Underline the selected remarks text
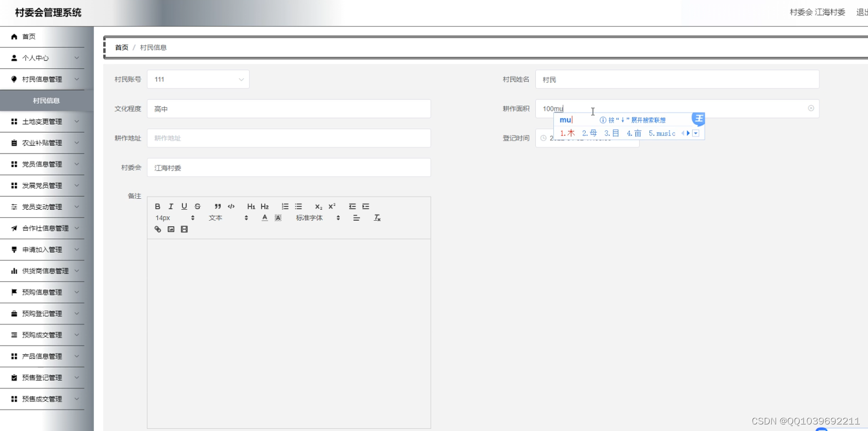 pos(184,206)
